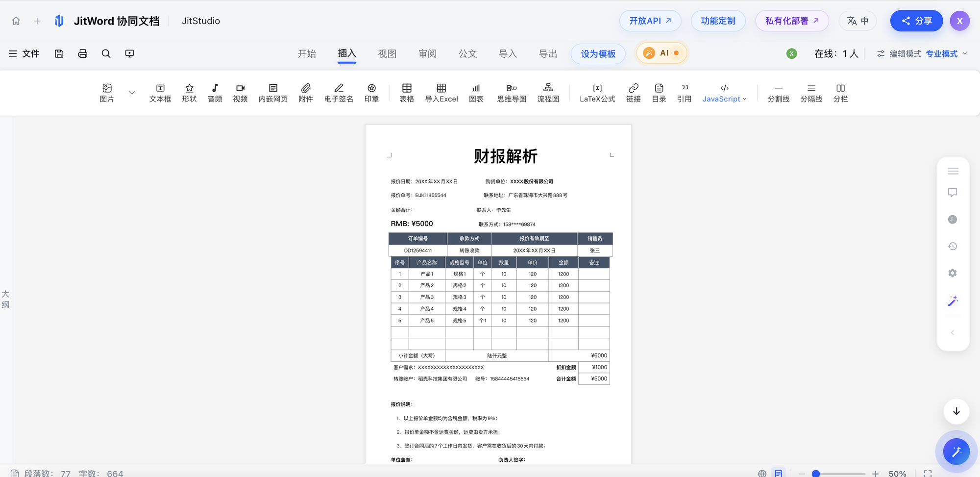Screen dimensions: 980x477
Task: Open the language switcher (中)
Action: tap(857, 21)
